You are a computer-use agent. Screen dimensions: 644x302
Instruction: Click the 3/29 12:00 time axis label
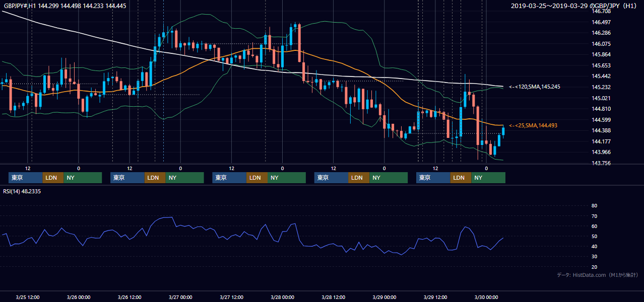pyautogui.click(x=435, y=297)
